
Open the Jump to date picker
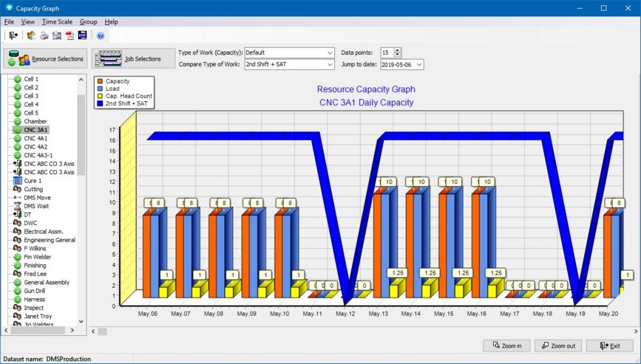[419, 65]
